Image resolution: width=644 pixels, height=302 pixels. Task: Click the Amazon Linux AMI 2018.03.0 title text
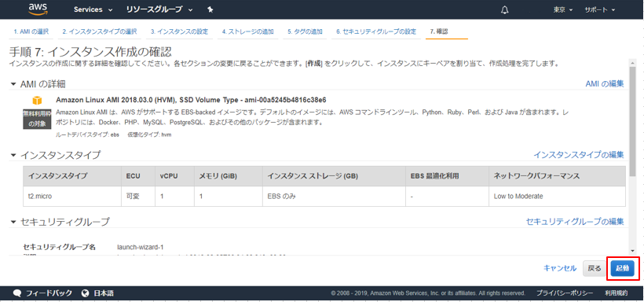click(x=191, y=100)
